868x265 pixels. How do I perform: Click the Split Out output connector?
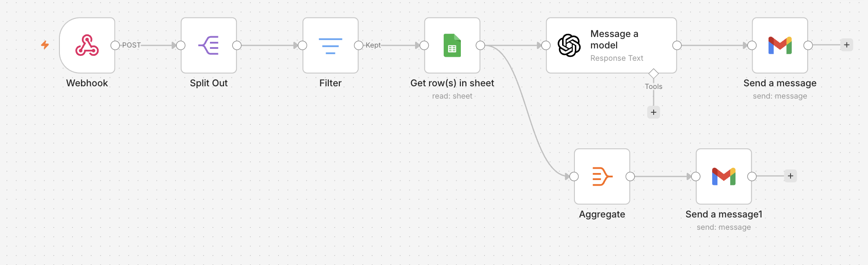[x=237, y=45]
